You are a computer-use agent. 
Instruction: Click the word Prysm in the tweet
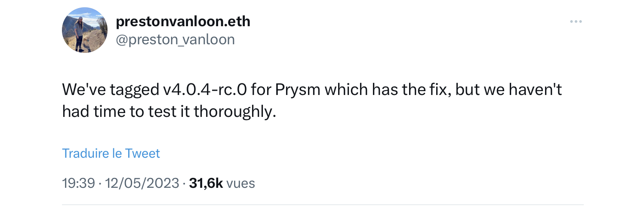[x=298, y=91]
